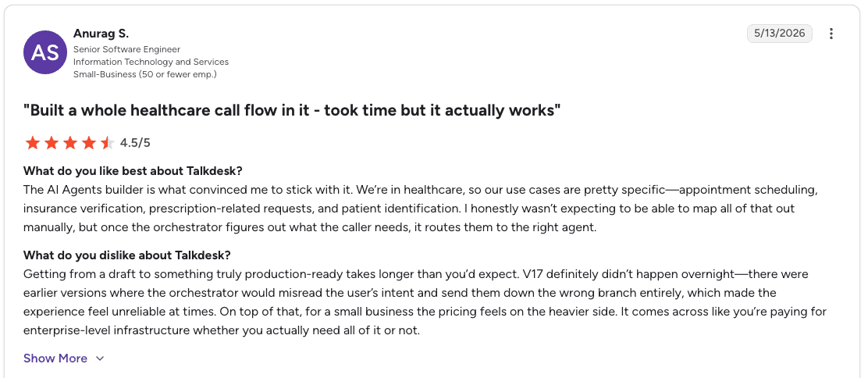Image resolution: width=868 pixels, height=378 pixels.
Task: Click the first orange rating star
Action: click(33, 144)
